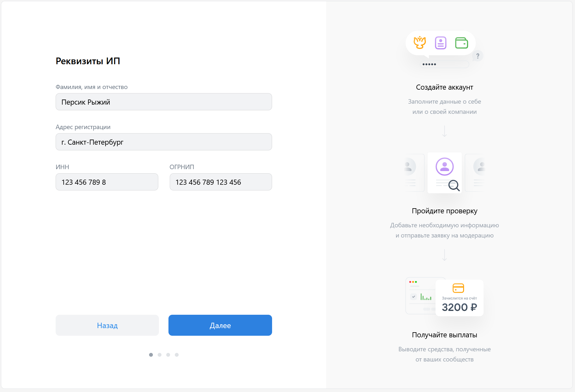Click into the ОГРНИП input field
Image resolution: width=575 pixels, height=392 pixels.
tap(221, 182)
